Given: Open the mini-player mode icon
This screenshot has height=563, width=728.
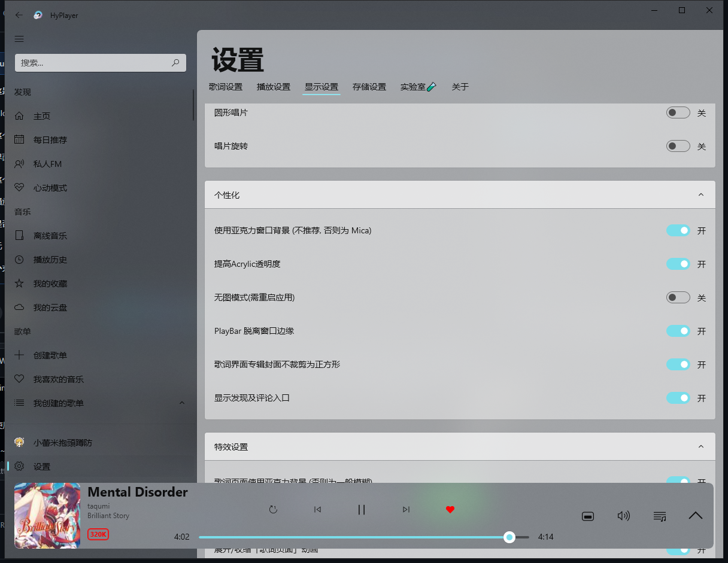Looking at the screenshot, I should [588, 516].
